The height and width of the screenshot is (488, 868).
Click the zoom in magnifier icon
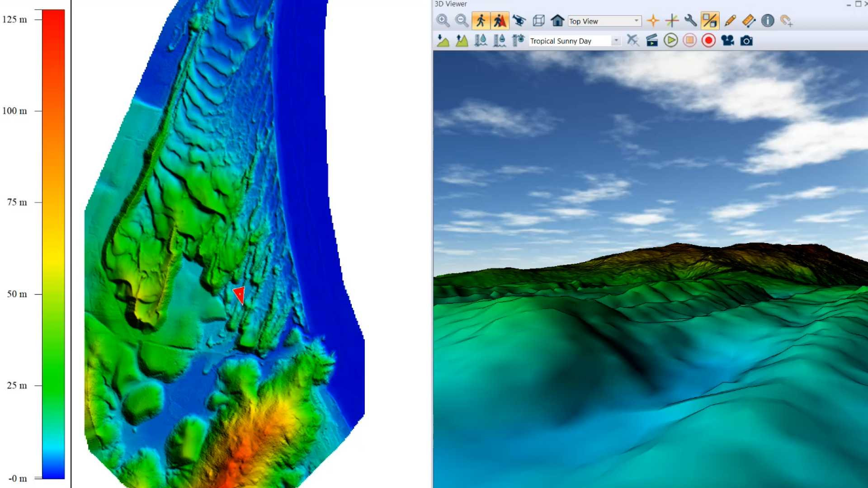click(x=443, y=21)
